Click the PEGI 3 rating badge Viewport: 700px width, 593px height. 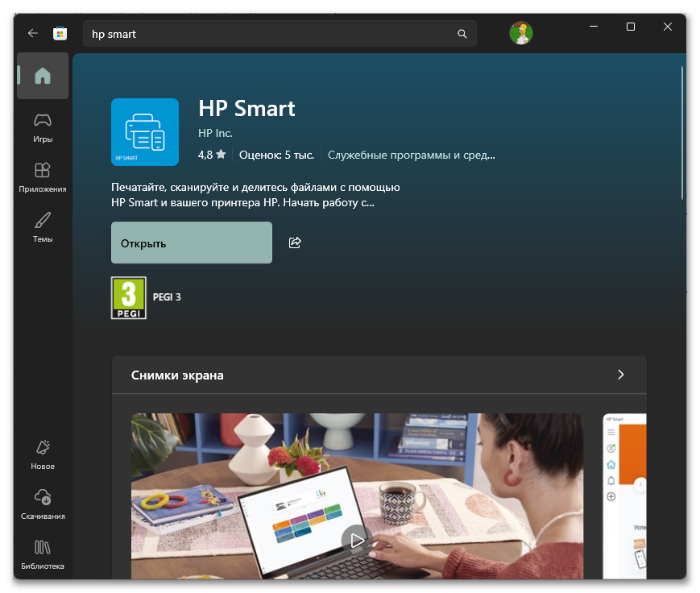[129, 298]
